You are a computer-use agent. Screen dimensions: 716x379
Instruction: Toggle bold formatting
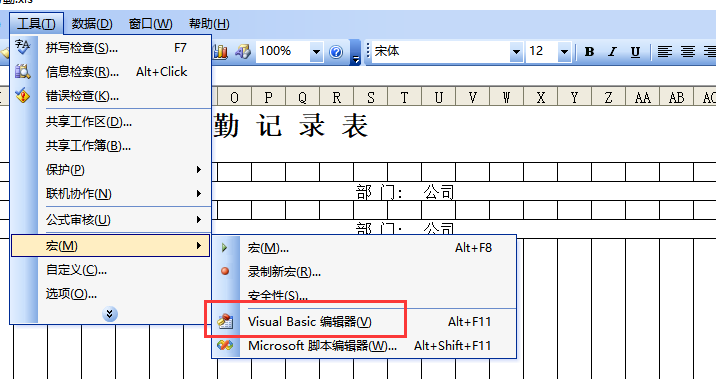(590, 52)
